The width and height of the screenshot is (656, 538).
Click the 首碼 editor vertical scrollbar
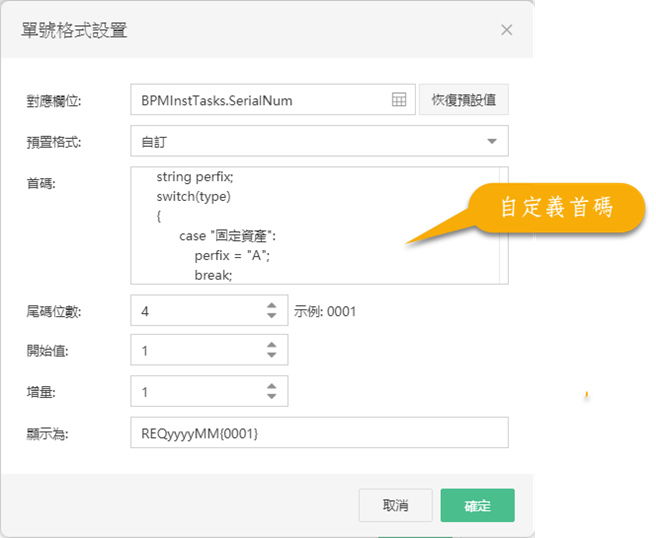point(504,225)
